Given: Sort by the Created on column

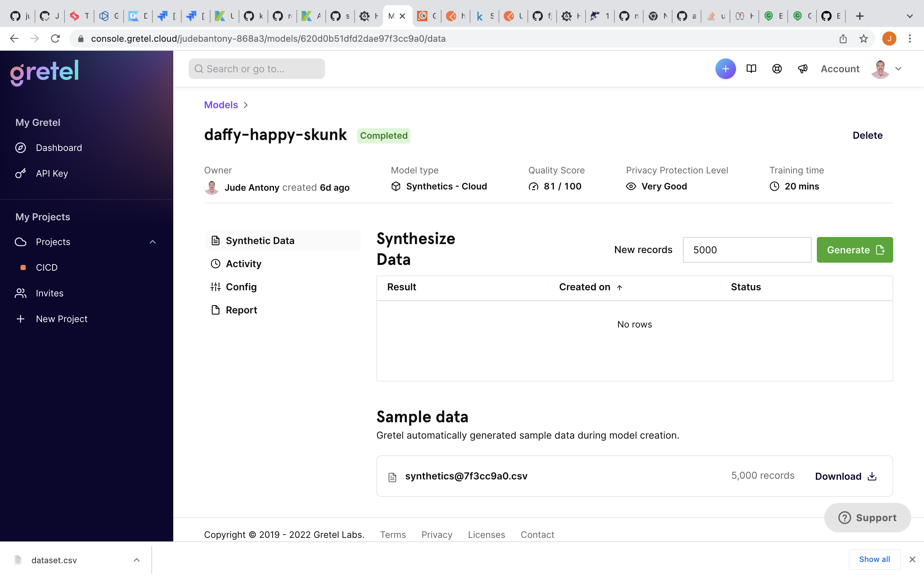Looking at the screenshot, I should 585,287.
